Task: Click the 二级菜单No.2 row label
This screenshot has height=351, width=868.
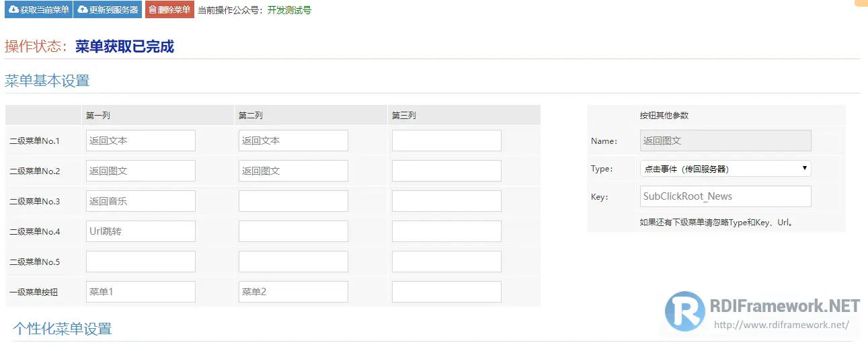Action: tap(34, 171)
